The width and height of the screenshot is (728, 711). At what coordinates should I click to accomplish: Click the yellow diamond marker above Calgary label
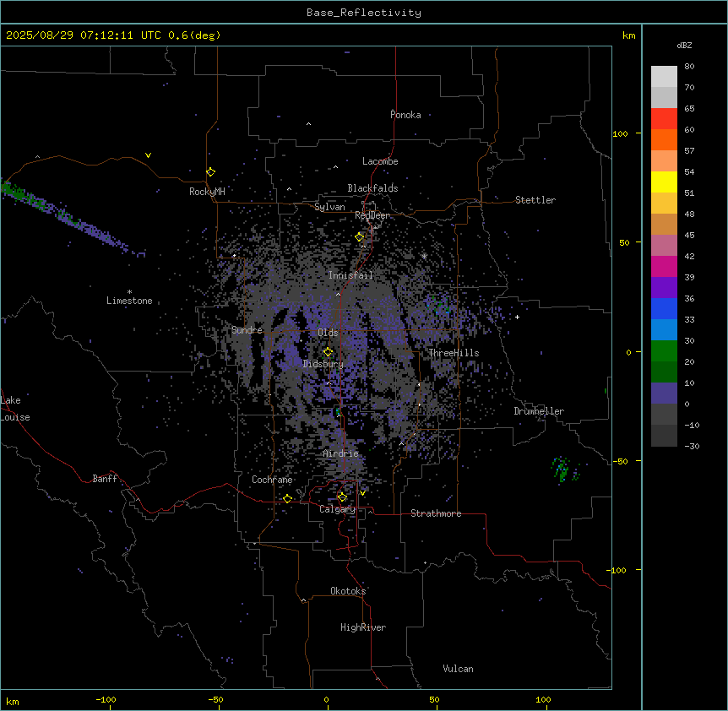[x=342, y=497]
